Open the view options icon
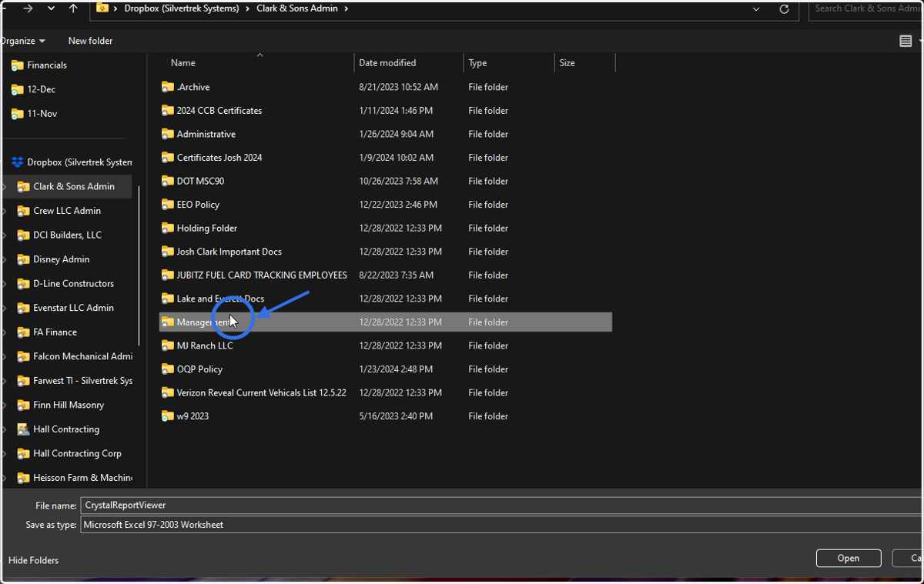Image resolution: width=924 pixels, height=584 pixels. [906, 41]
